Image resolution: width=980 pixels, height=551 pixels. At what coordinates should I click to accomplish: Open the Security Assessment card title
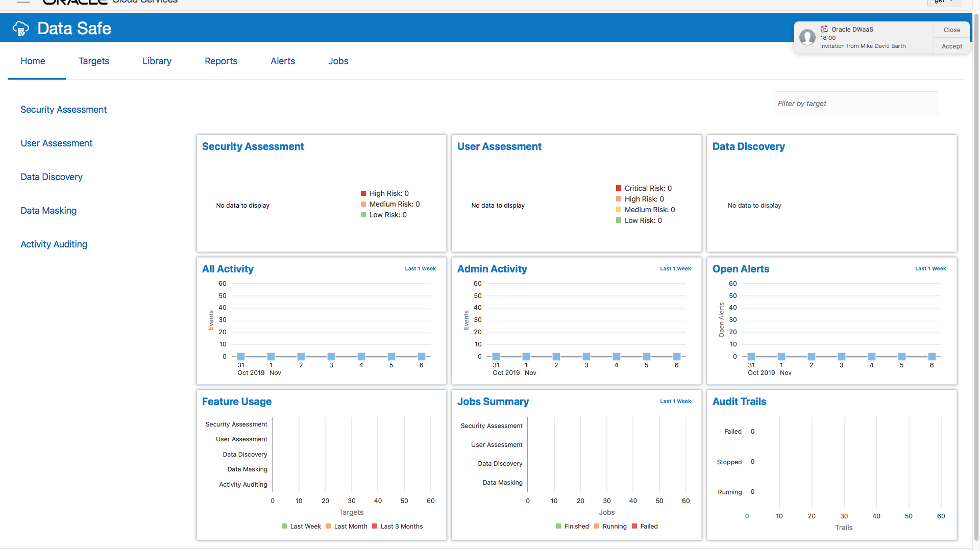[x=253, y=146]
